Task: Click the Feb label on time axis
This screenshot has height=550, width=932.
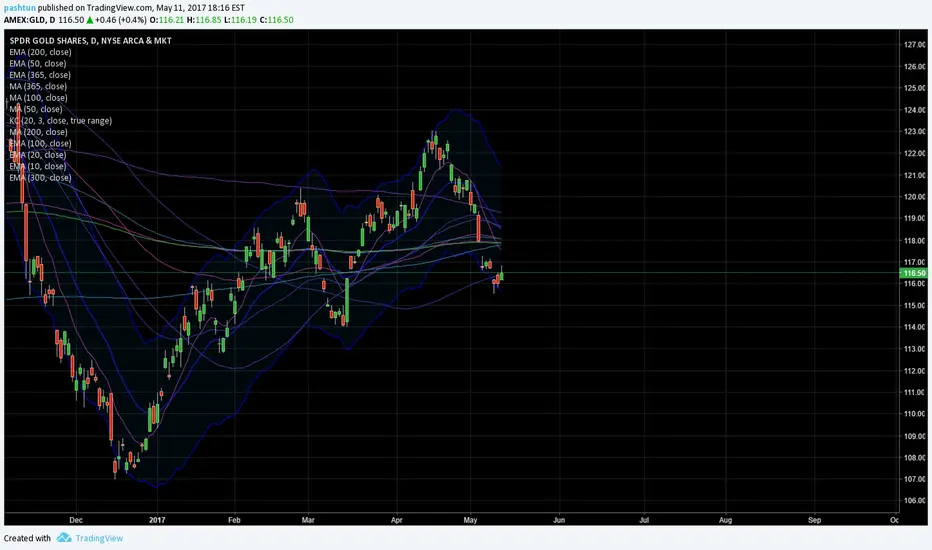Action: tap(234, 520)
